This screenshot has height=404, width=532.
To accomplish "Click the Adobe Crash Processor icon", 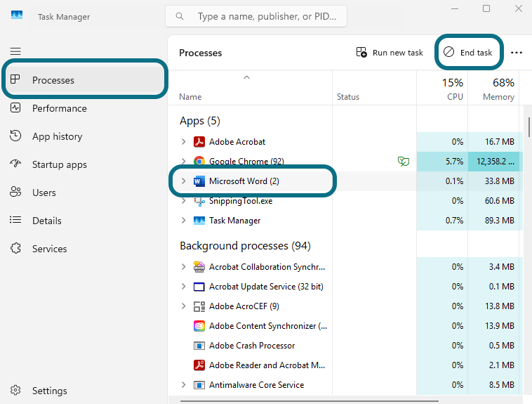I will pyautogui.click(x=199, y=346).
